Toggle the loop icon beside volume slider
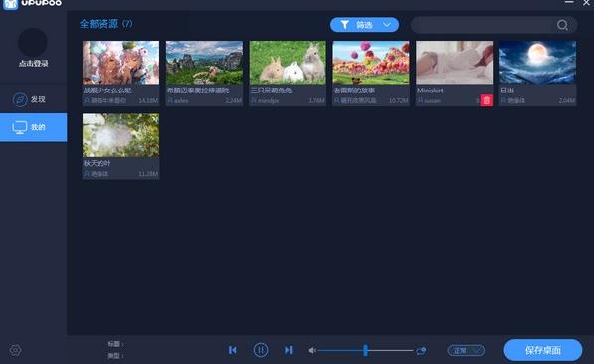Screen dimensions: 594x364 pos(421,351)
